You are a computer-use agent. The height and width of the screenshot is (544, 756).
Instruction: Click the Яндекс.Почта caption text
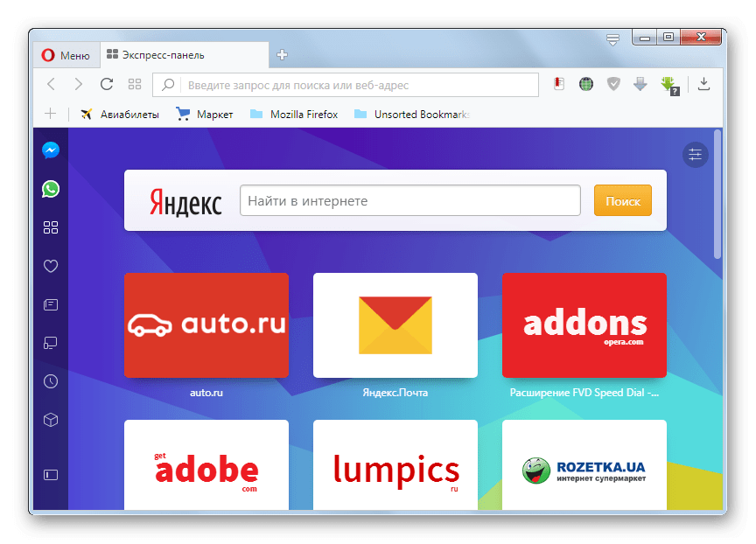point(395,393)
